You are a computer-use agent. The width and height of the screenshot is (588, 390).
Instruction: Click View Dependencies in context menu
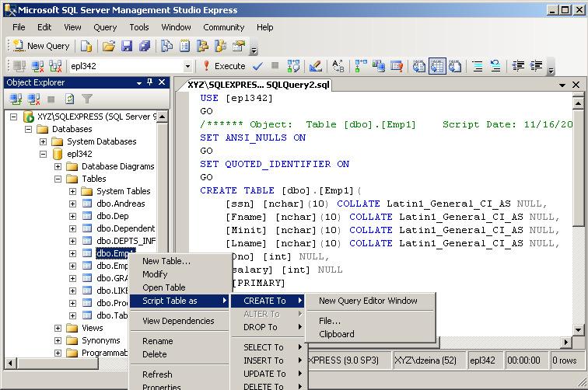(179, 321)
